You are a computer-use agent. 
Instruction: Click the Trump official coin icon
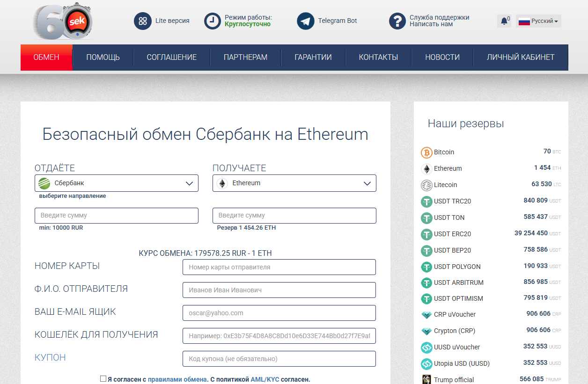point(426,380)
